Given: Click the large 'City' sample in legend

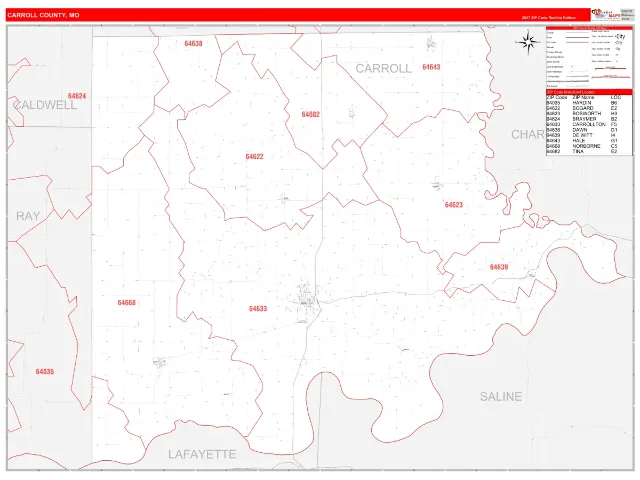Looking at the screenshot, I should tap(621, 36).
